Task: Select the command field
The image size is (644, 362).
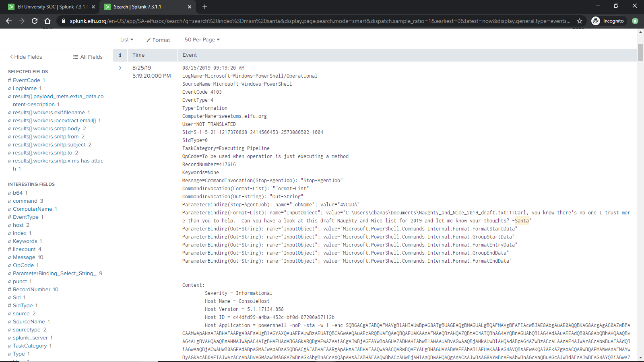Action: pyautogui.click(x=25, y=201)
